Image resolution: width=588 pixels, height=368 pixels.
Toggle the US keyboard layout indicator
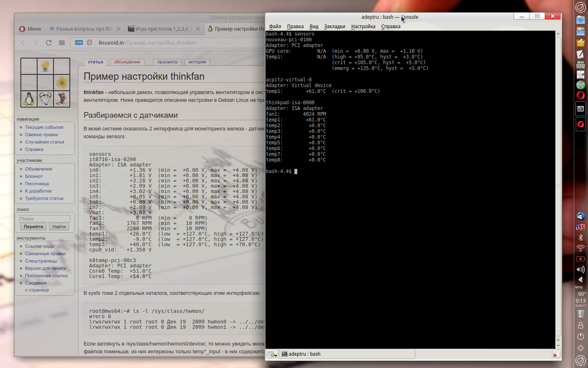click(580, 227)
